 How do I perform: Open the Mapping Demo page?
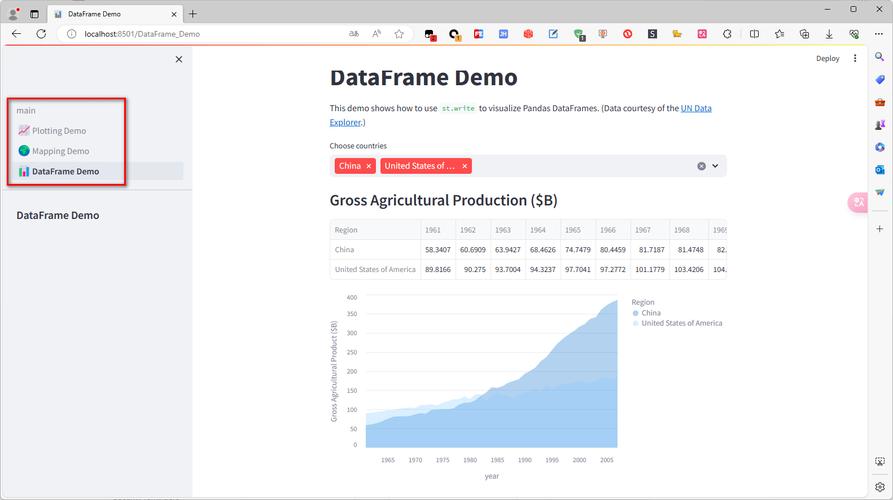click(60, 151)
